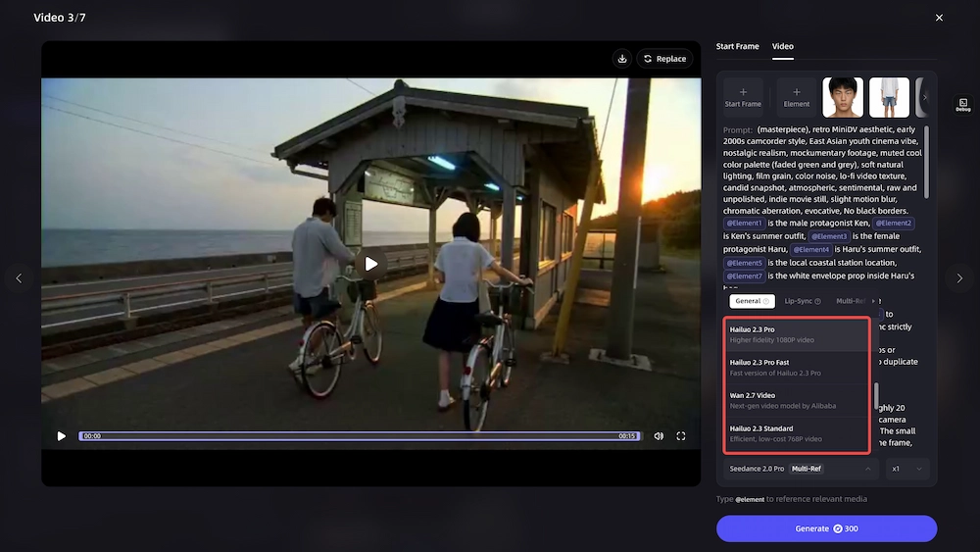Click the video progress bar
The width and height of the screenshot is (980, 552).
click(360, 436)
